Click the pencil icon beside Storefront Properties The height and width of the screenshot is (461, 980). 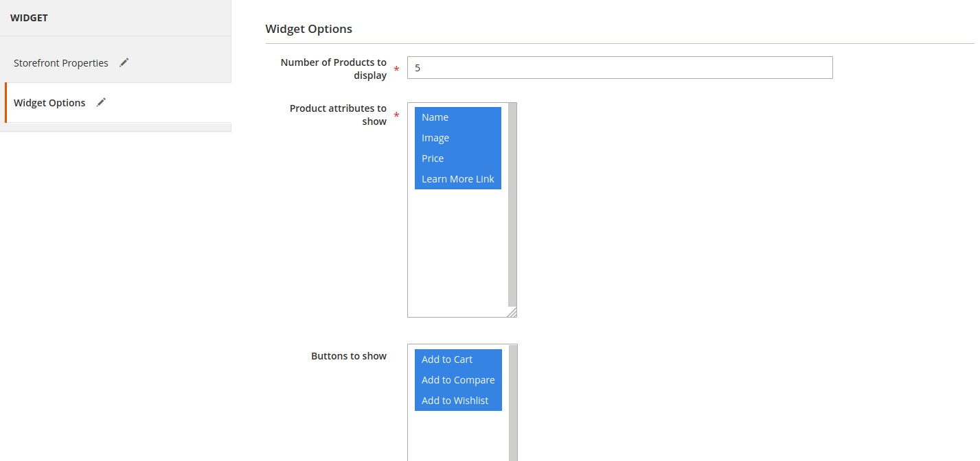[124, 62]
